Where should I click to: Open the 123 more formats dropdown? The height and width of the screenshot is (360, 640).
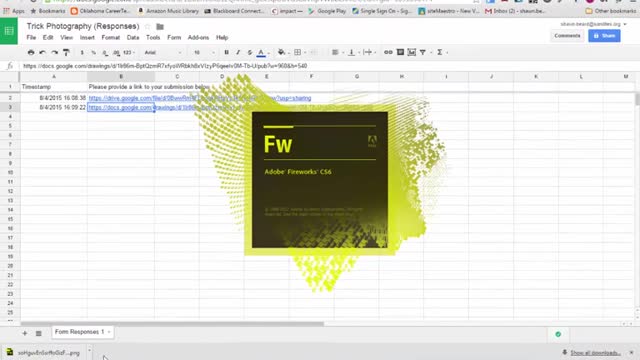point(129,53)
